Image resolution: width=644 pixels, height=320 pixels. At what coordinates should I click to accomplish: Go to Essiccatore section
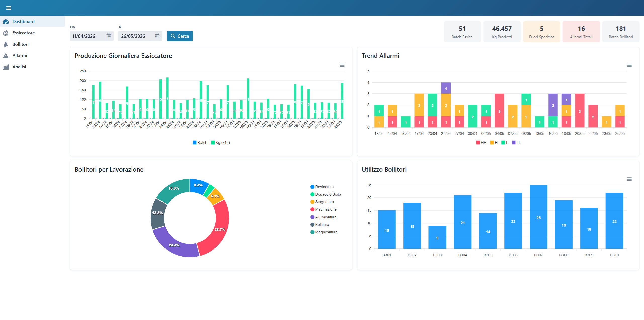click(x=32, y=33)
